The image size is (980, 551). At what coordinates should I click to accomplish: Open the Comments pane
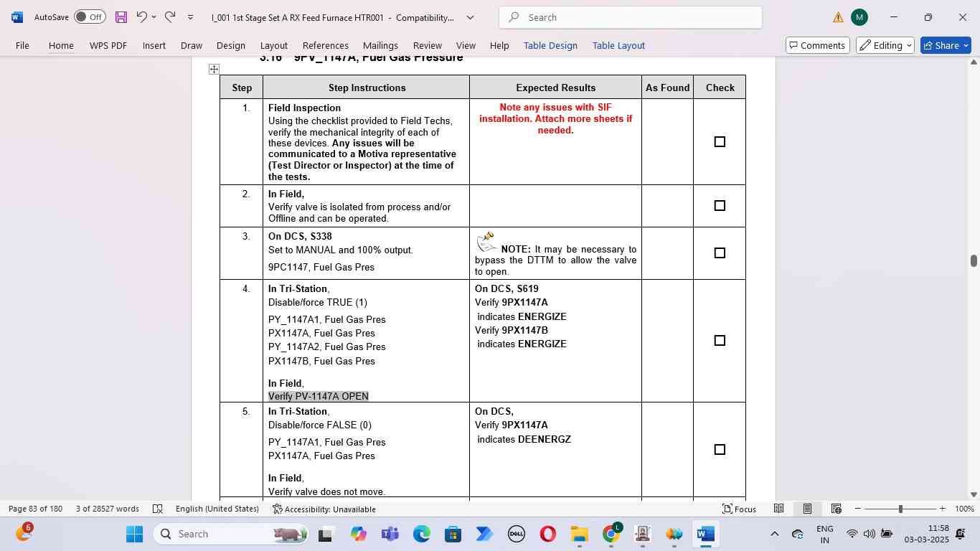tap(816, 45)
